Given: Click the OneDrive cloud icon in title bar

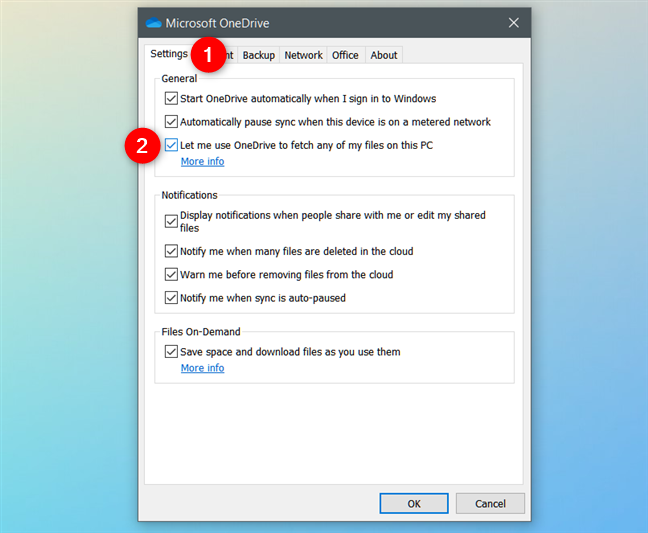Looking at the screenshot, I should click(154, 23).
